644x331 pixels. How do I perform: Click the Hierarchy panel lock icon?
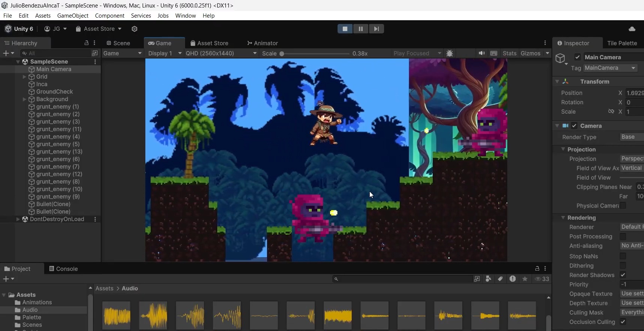click(x=87, y=43)
